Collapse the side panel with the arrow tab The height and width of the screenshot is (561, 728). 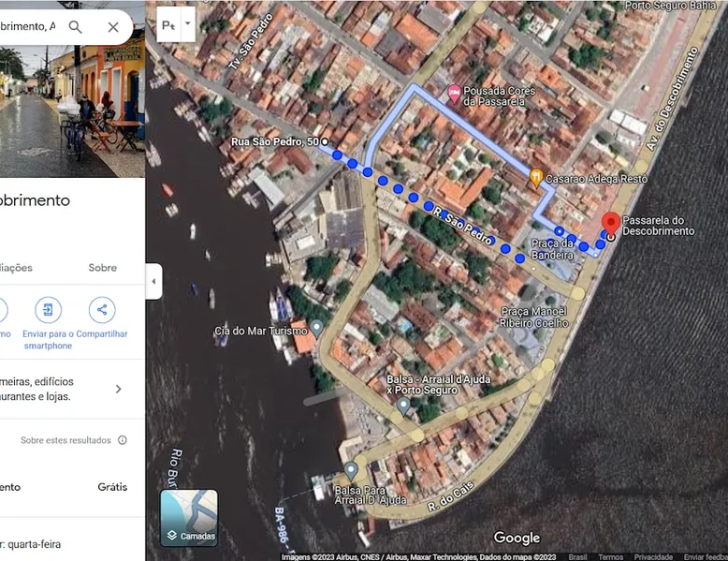click(154, 281)
